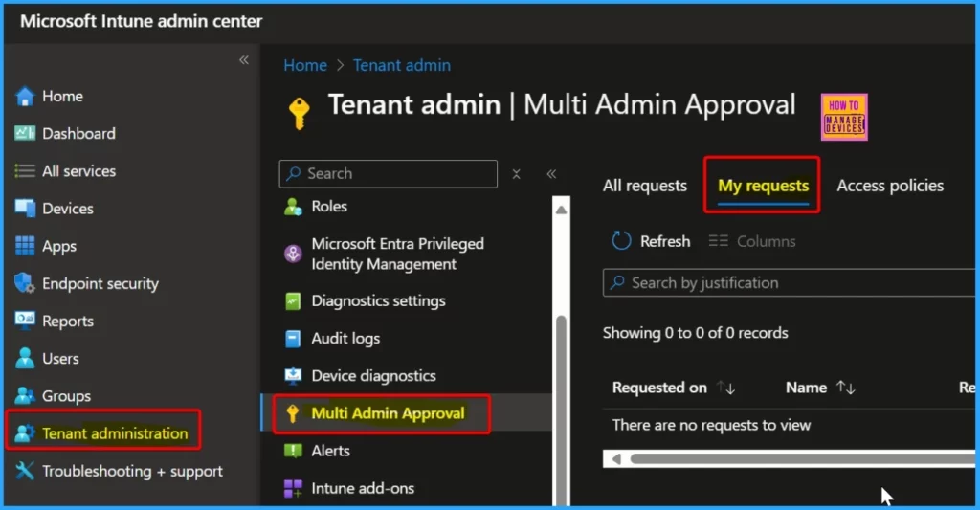Click the Refresh button label
Screen dimensions: 980x510
(x=665, y=241)
